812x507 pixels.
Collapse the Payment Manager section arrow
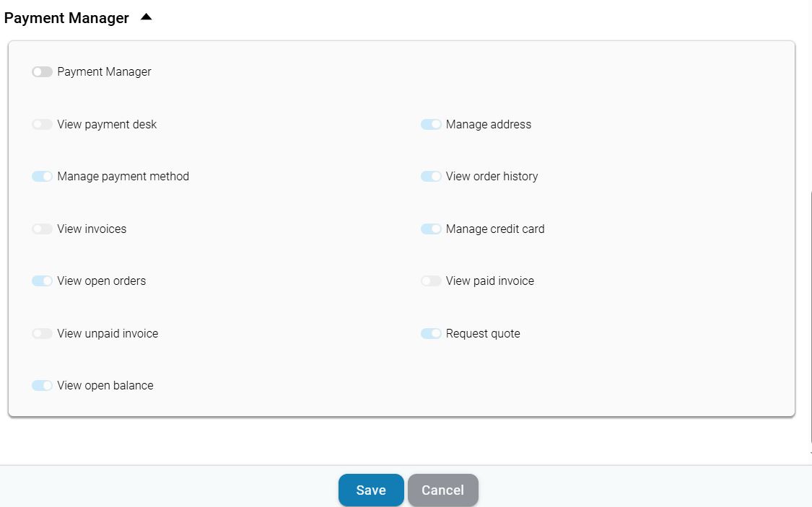click(147, 17)
